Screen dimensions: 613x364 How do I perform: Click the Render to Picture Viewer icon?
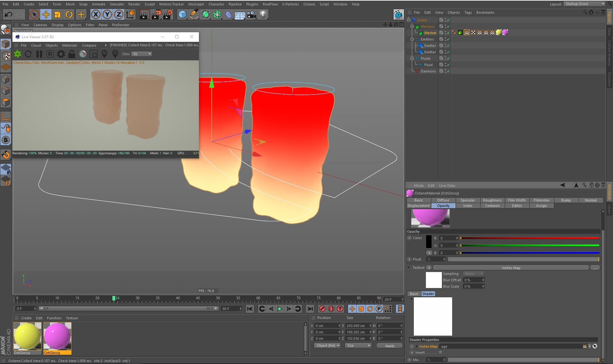point(156,14)
